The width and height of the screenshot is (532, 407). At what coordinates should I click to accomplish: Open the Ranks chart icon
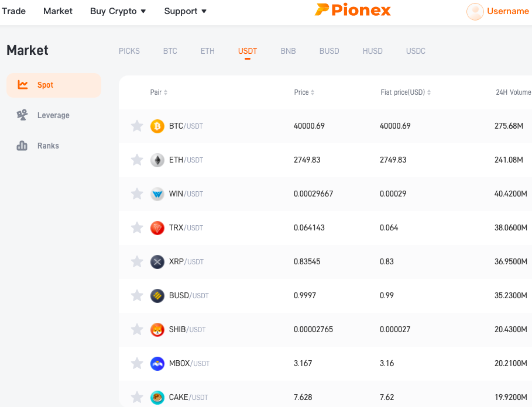point(22,146)
